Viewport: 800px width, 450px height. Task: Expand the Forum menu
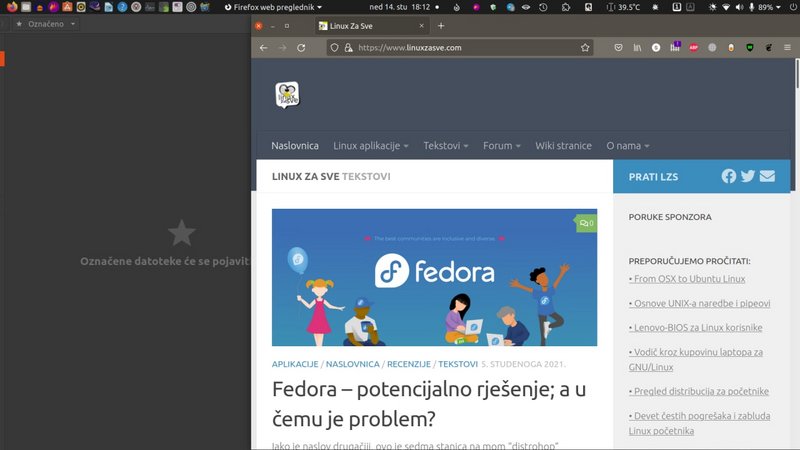pos(502,146)
